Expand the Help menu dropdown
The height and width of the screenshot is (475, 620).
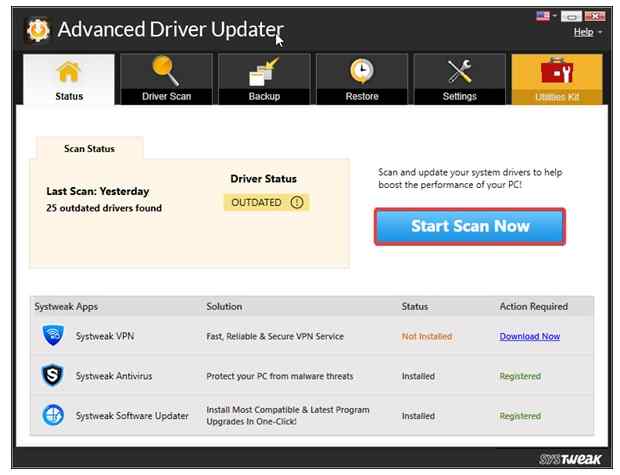pos(587,32)
